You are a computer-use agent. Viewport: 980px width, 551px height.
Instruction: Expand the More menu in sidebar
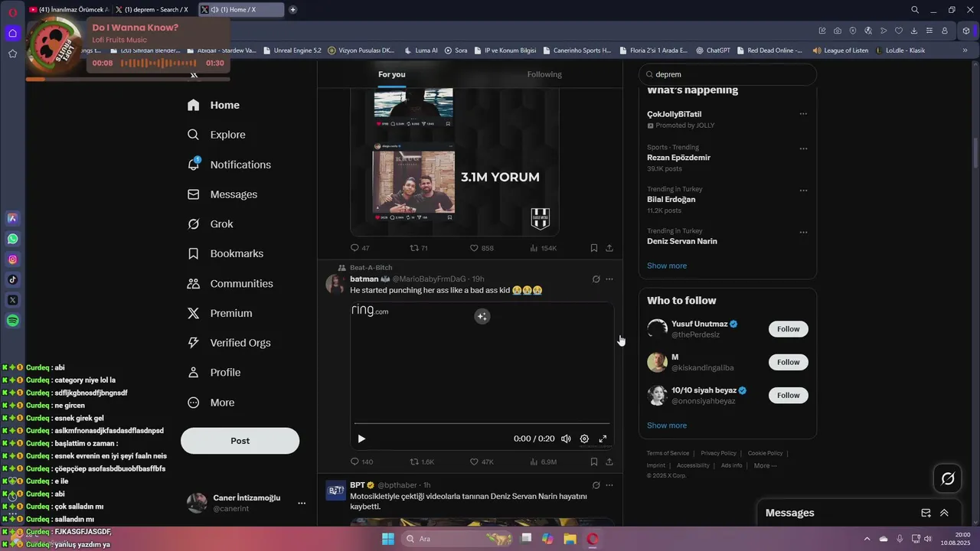(x=211, y=403)
